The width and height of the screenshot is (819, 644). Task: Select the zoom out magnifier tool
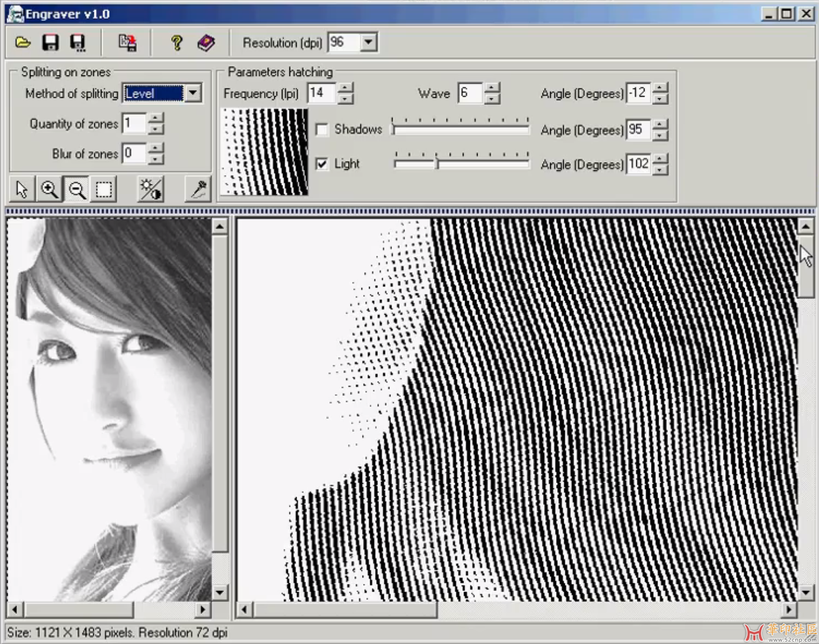pos(77,190)
